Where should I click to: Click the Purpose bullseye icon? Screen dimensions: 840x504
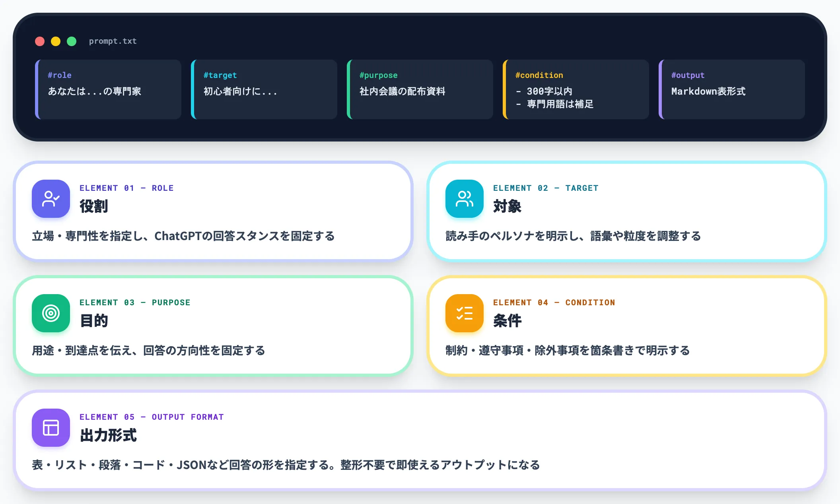tap(51, 313)
